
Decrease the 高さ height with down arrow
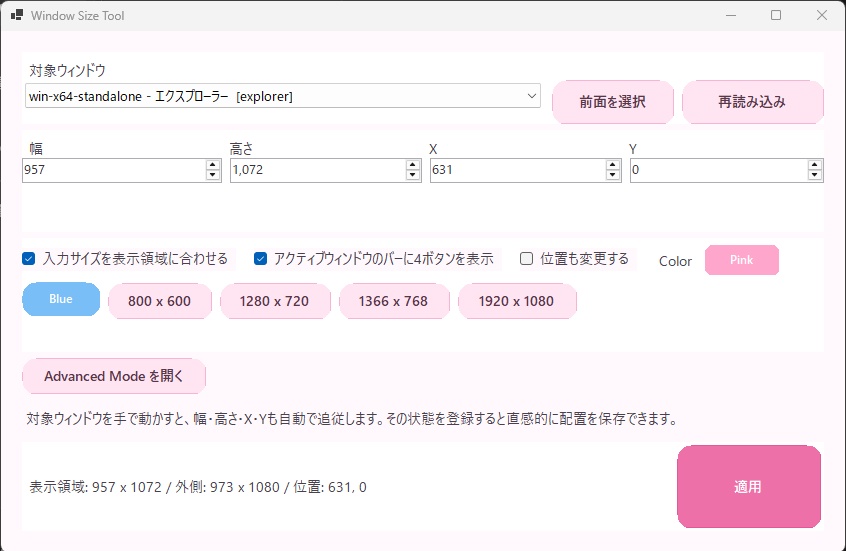coord(413,175)
